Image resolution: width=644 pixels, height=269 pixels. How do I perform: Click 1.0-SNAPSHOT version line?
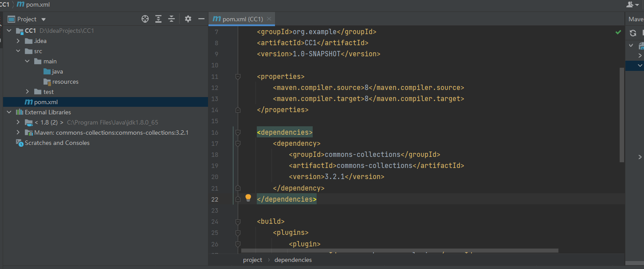pyautogui.click(x=318, y=54)
